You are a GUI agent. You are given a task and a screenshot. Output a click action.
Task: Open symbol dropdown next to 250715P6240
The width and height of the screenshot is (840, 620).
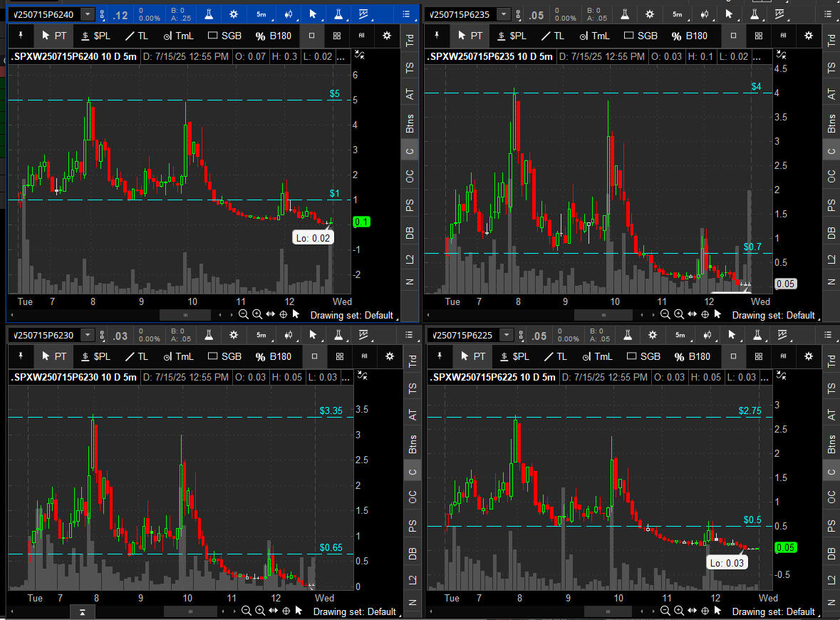[x=88, y=14]
